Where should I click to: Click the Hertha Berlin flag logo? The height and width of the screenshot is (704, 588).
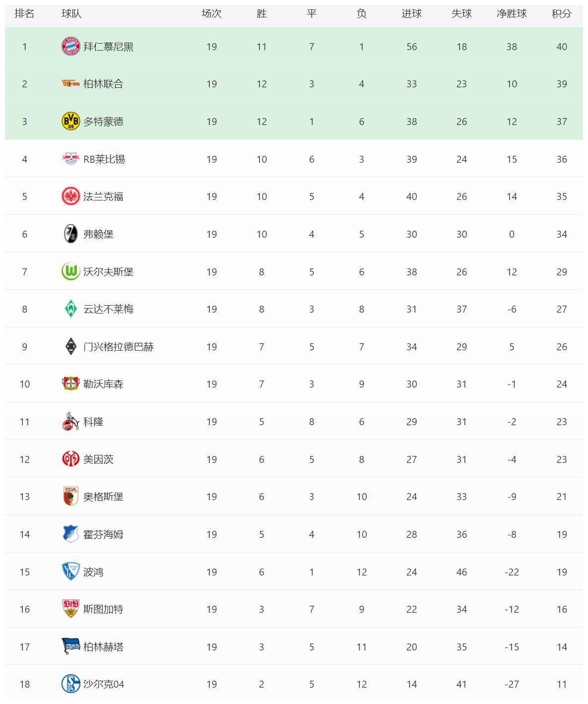[70, 646]
